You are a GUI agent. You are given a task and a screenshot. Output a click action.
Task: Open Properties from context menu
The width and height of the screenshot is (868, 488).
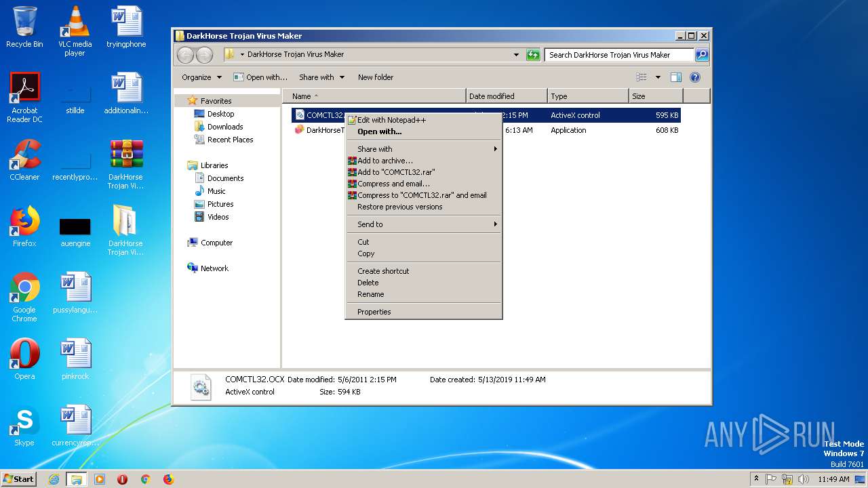click(424, 312)
